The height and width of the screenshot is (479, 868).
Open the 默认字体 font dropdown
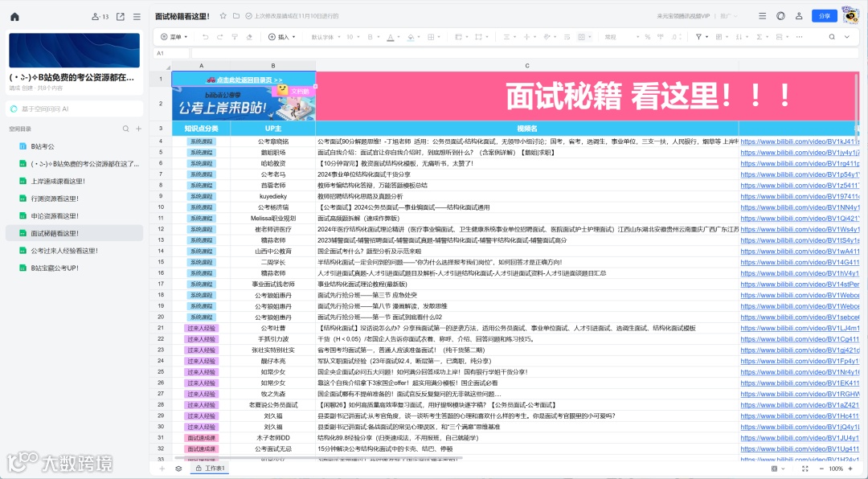(325, 37)
